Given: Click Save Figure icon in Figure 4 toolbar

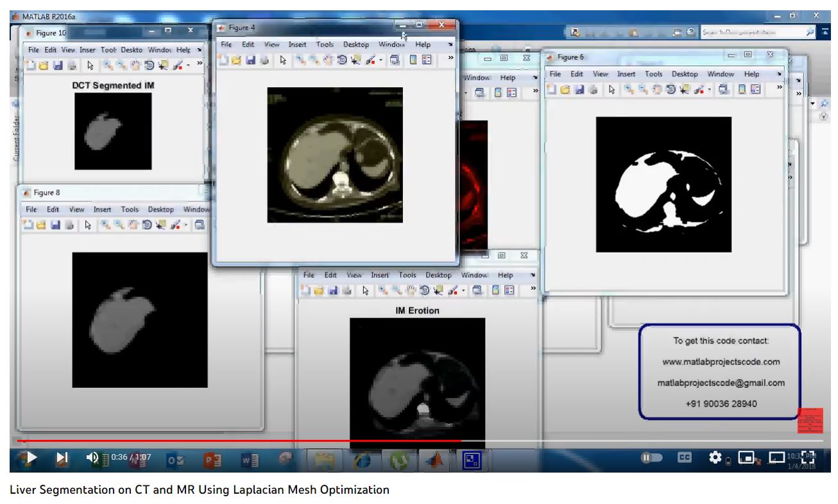Looking at the screenshot, I should coord(250,60).
